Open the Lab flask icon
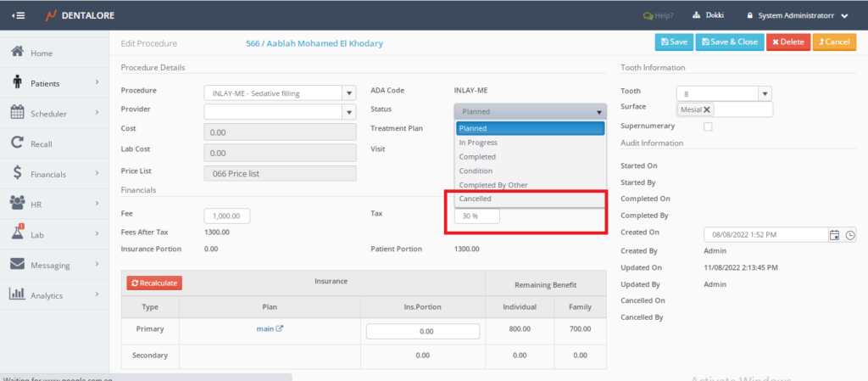Viewport: 868px width, 381px height. (17, 233)
